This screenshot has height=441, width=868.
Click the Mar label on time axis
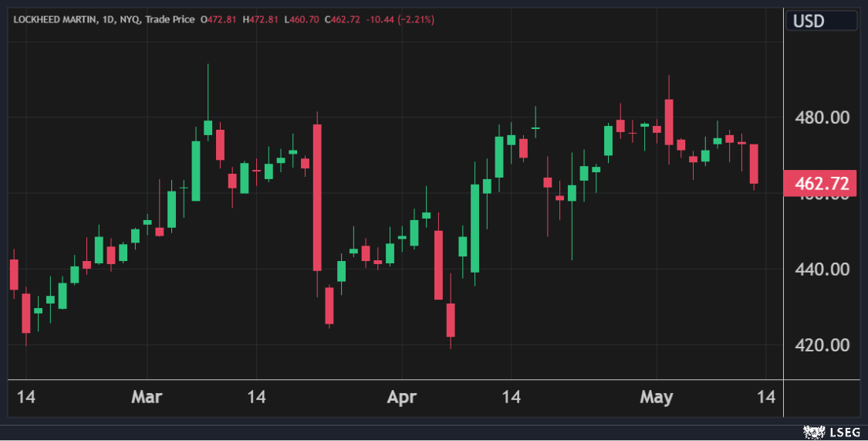(x=147, y=397)
